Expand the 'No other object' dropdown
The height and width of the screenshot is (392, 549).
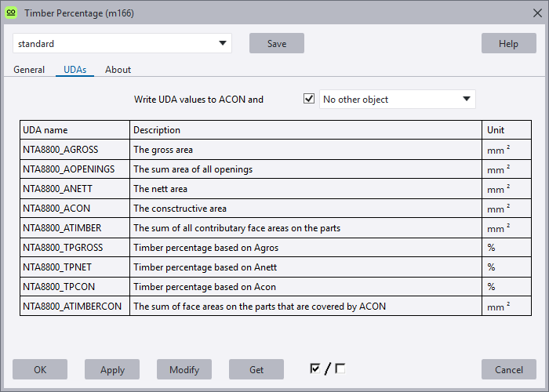[398, 99]
